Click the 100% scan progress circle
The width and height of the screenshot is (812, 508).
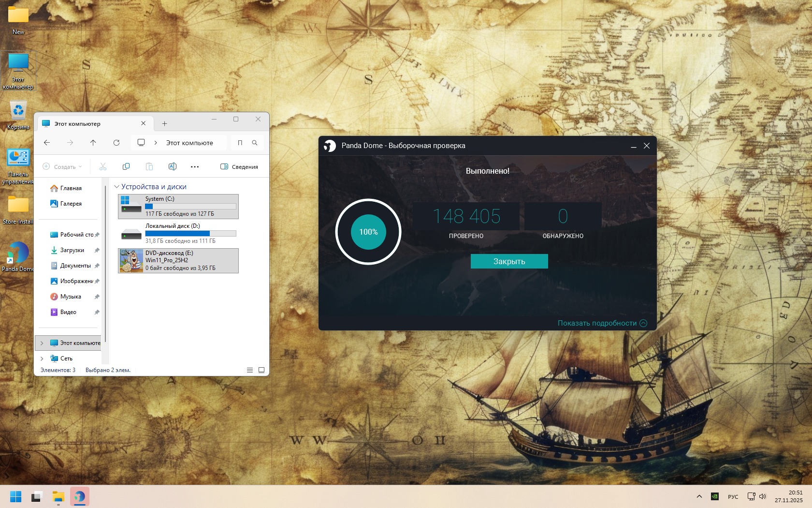pos(368,232)
